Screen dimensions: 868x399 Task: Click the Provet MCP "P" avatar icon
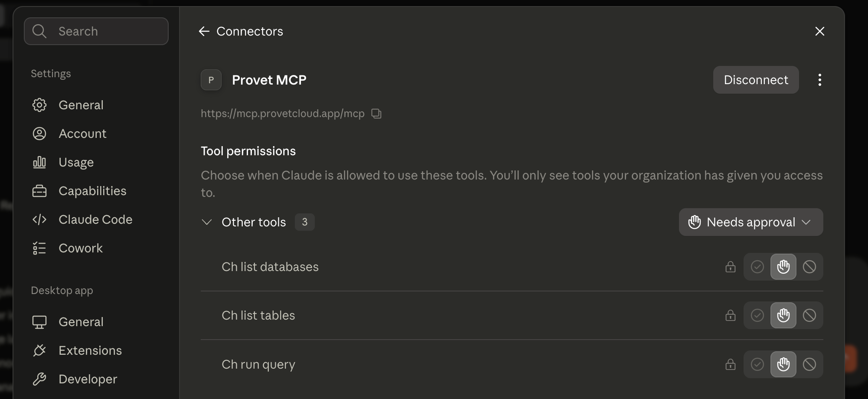[211, 80]
